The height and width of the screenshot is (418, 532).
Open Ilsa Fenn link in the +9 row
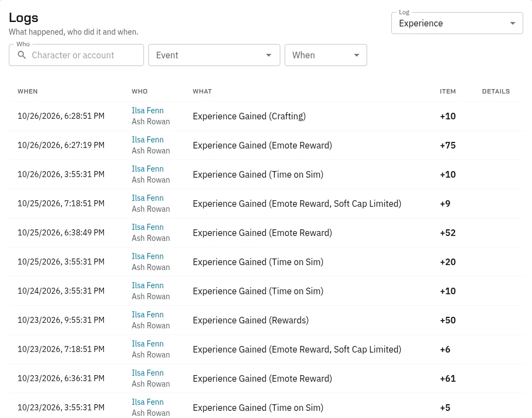148,198
